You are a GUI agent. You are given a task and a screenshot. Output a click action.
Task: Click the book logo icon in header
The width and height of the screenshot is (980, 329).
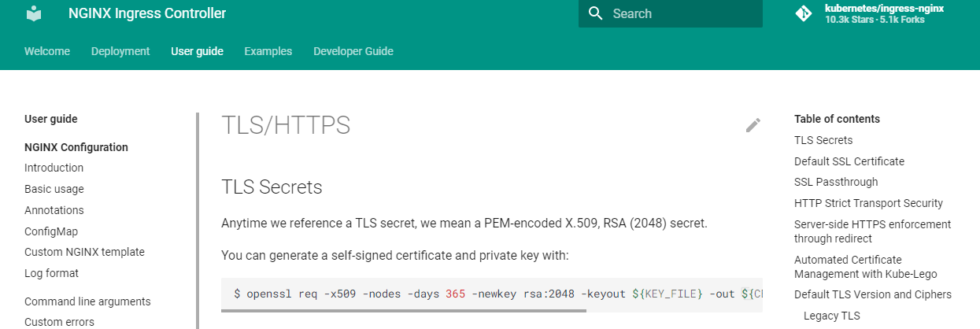coord(35,13)
